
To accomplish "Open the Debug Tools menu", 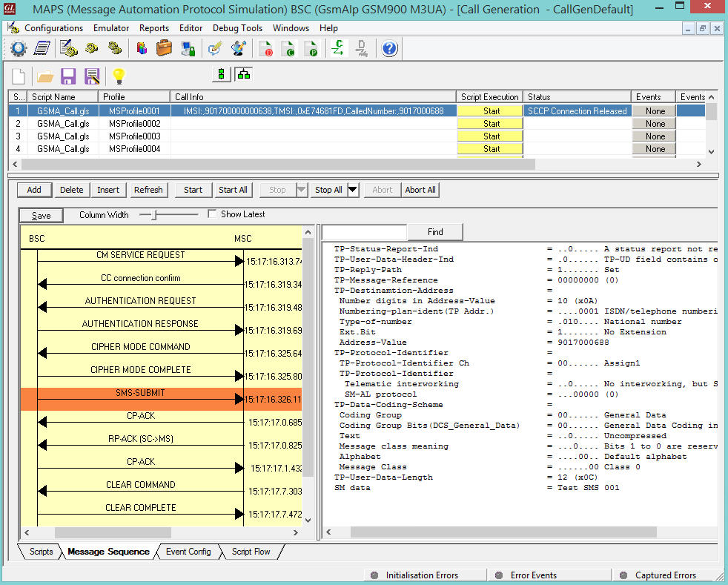I will [237, 28].
